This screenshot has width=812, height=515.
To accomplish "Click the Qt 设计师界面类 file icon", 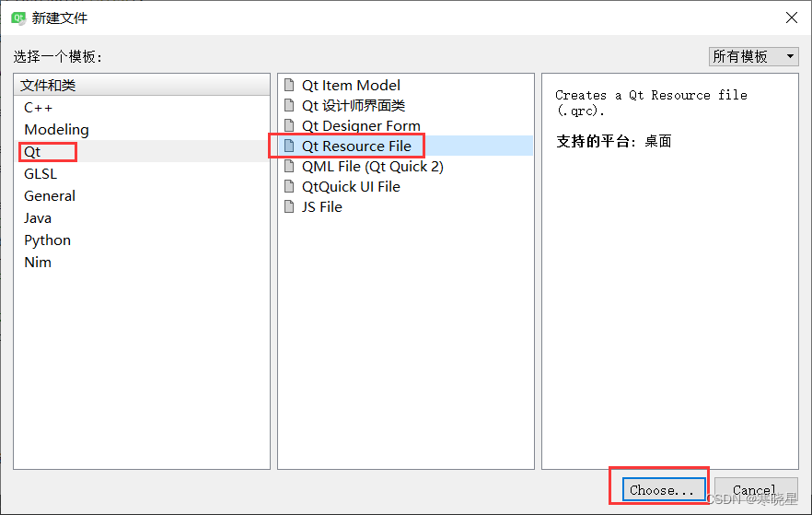I will tap(289, 105).
